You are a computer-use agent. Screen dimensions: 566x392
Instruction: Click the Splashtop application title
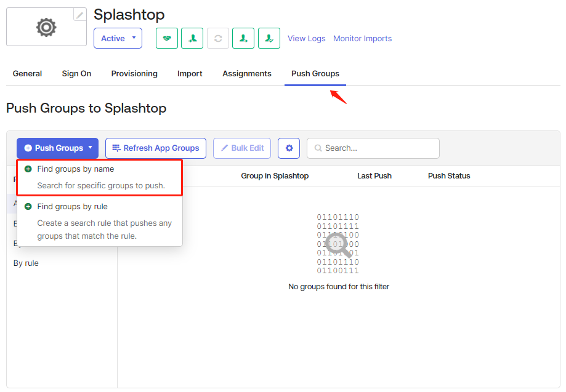[129, 15]
